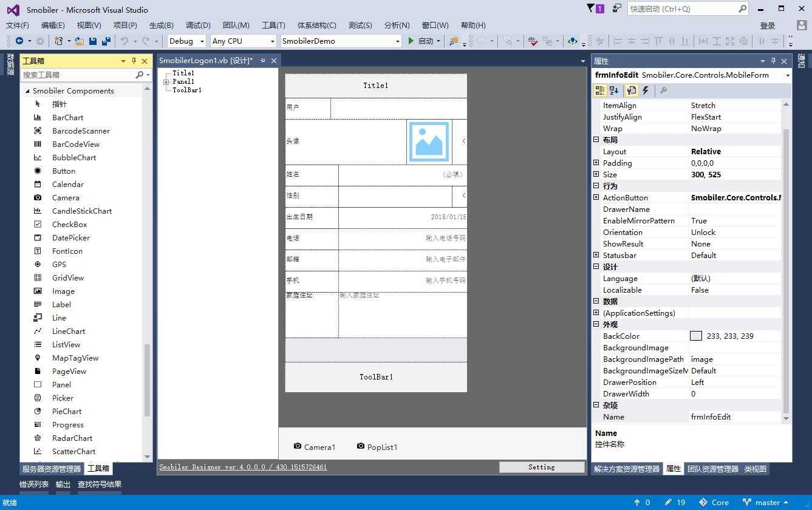Image resolution: width=812 pixels, height=510 pixels.
Task: Select the BarcodeScanner toolbox component
Action: [x=81, y=131]
